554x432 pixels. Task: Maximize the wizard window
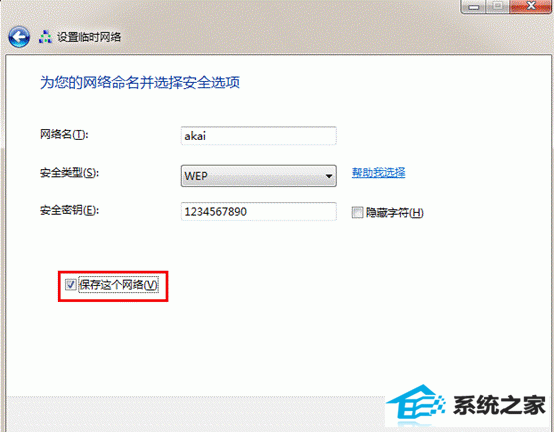[x=497, y=6]
